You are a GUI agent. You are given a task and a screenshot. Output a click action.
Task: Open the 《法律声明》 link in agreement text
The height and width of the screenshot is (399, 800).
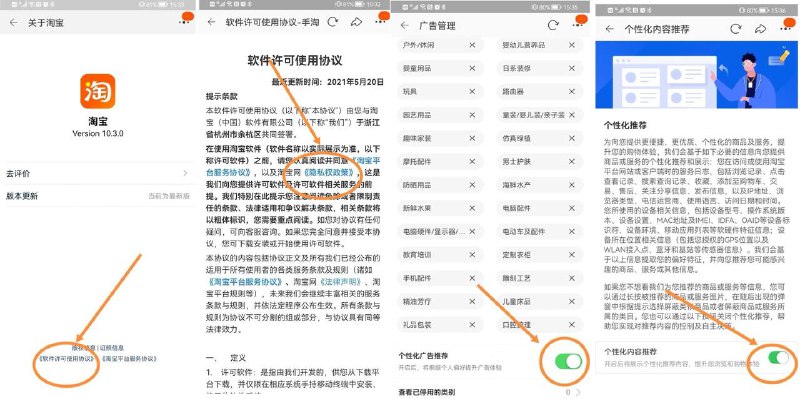(341, 282)
